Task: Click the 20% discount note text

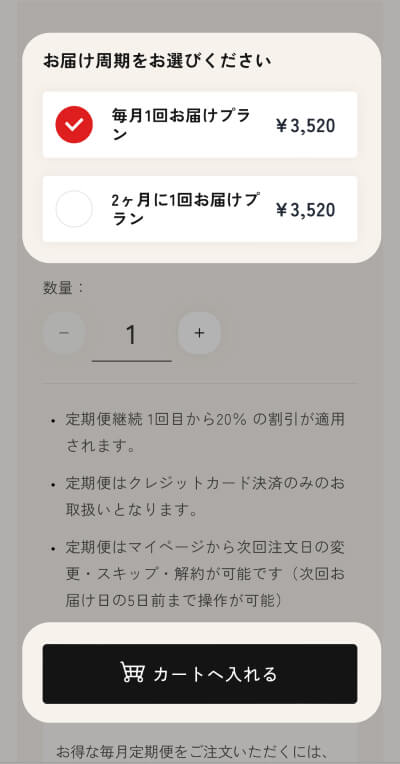Action: coord(205,433)
